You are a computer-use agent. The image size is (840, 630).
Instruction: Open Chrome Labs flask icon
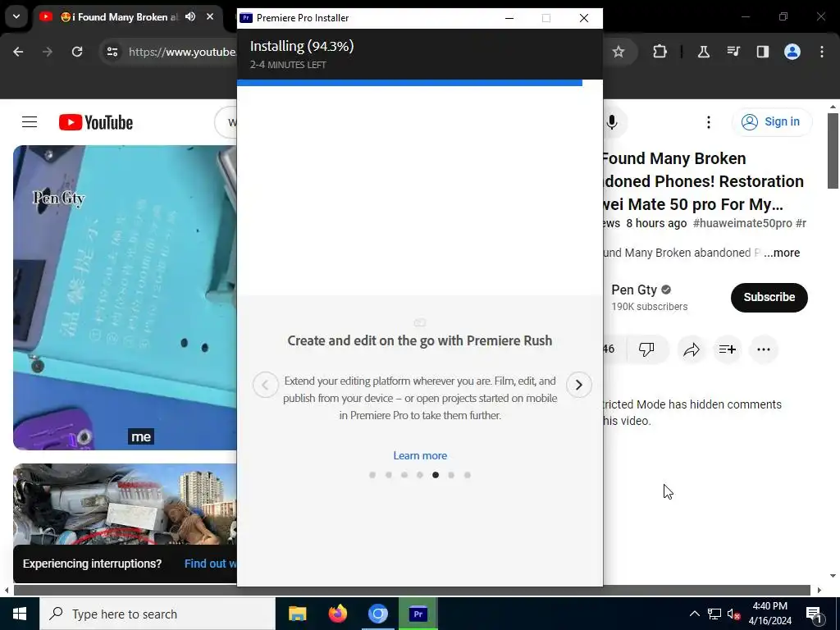pos(703,52)
